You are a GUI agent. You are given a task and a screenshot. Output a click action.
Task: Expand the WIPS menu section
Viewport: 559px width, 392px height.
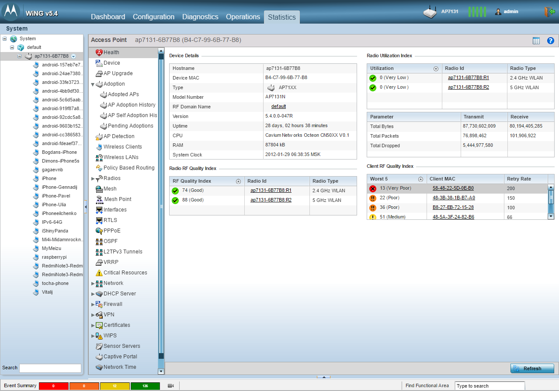93,336
